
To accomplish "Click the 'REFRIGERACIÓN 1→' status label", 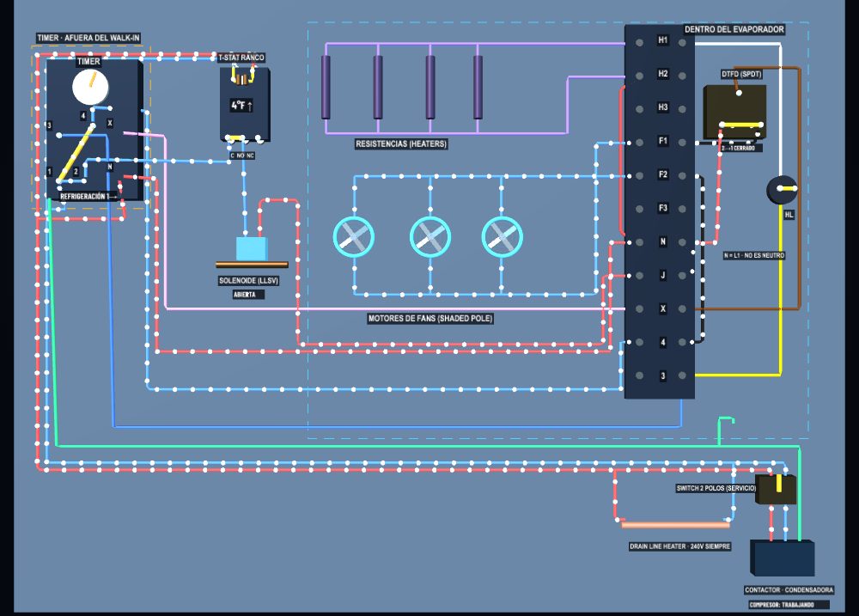I will click(88, 196).
